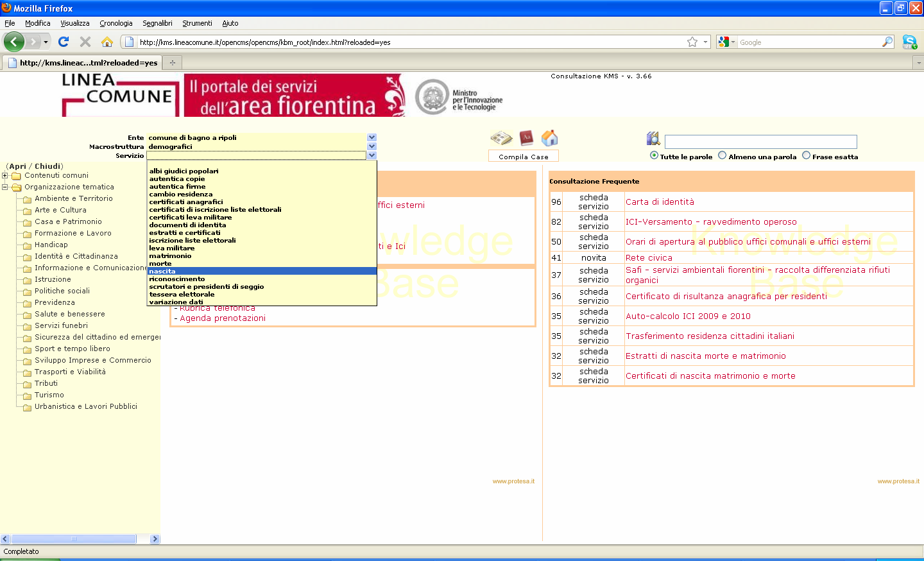Open the red dictionary book icon

coord(527,137)
